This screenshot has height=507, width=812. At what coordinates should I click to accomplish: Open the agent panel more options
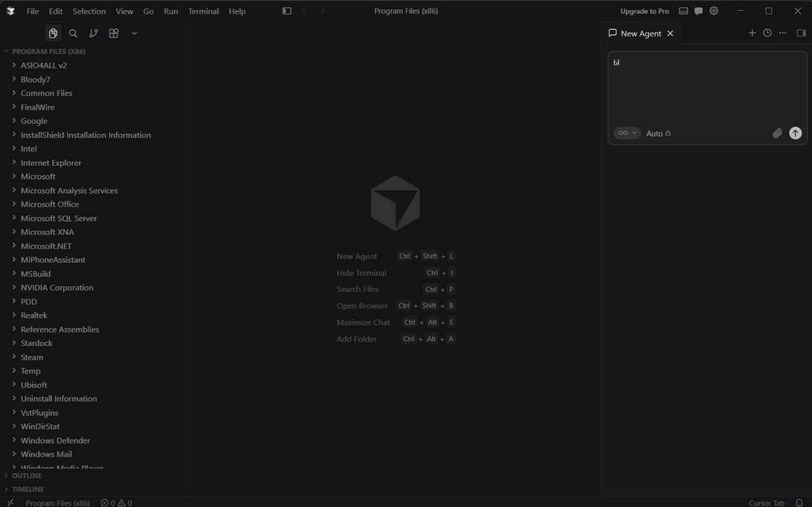783,33
